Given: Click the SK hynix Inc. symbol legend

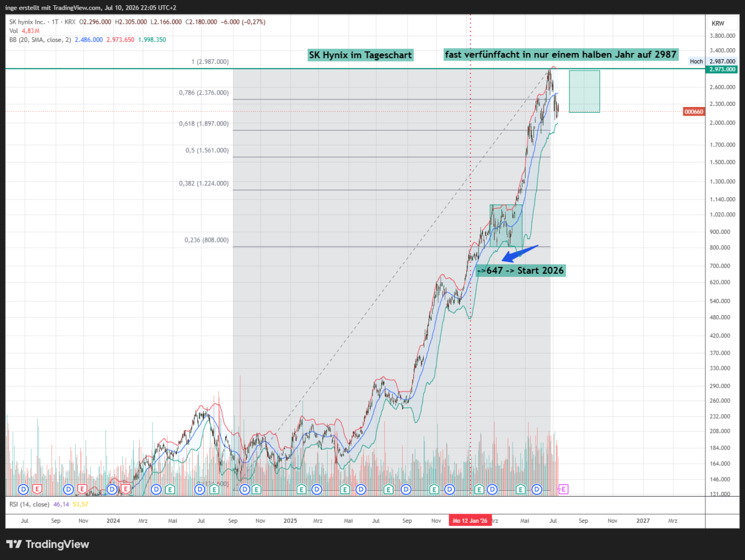Looking at the screenshot, I should [x=27, y=22].
